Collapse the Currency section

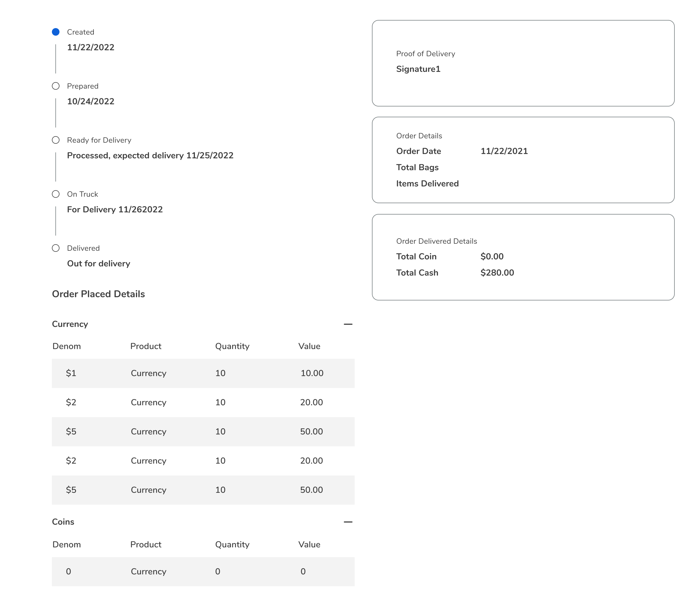(x=348, y=324)
